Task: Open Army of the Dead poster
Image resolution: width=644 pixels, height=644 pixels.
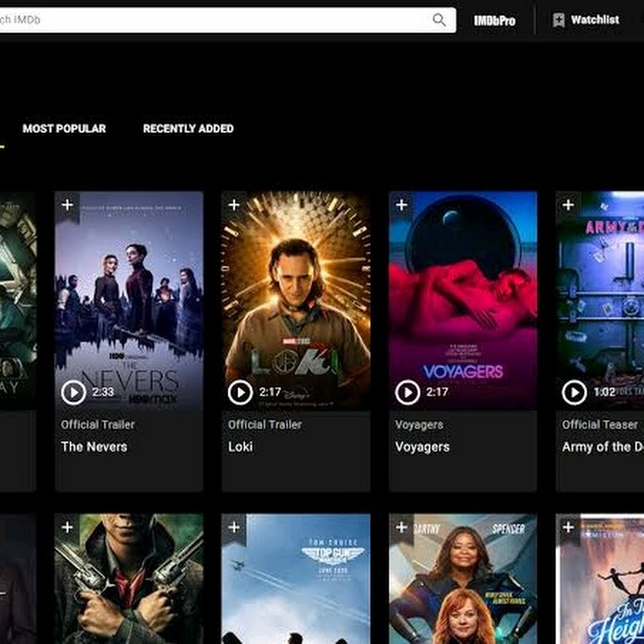Action: click(x=600, y=301)
